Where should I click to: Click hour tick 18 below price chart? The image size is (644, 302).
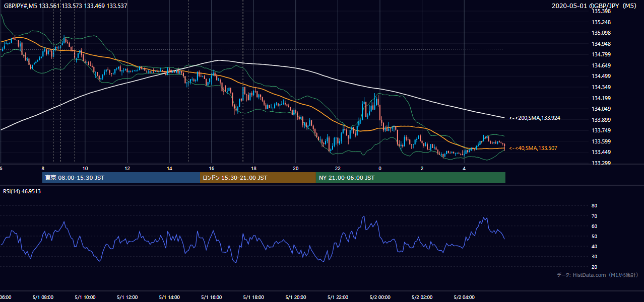(253, 168)
